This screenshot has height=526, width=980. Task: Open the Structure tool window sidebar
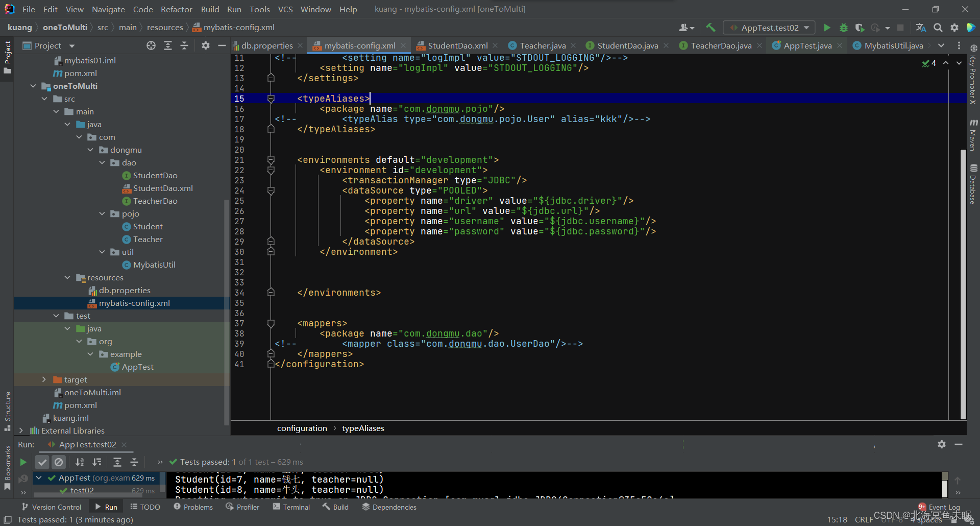tap(7, 411)
